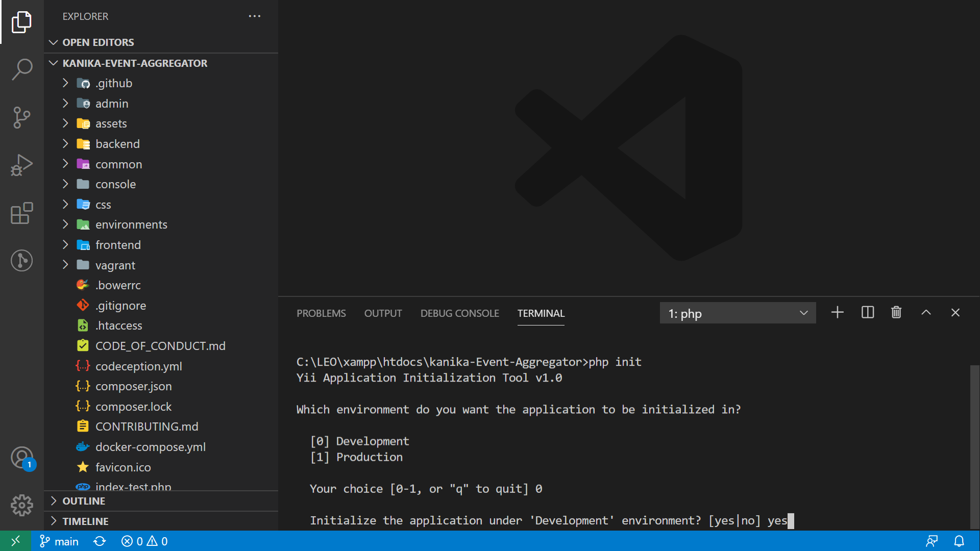
Task: Click the main branch in status bar
Action: click(59, 541)
